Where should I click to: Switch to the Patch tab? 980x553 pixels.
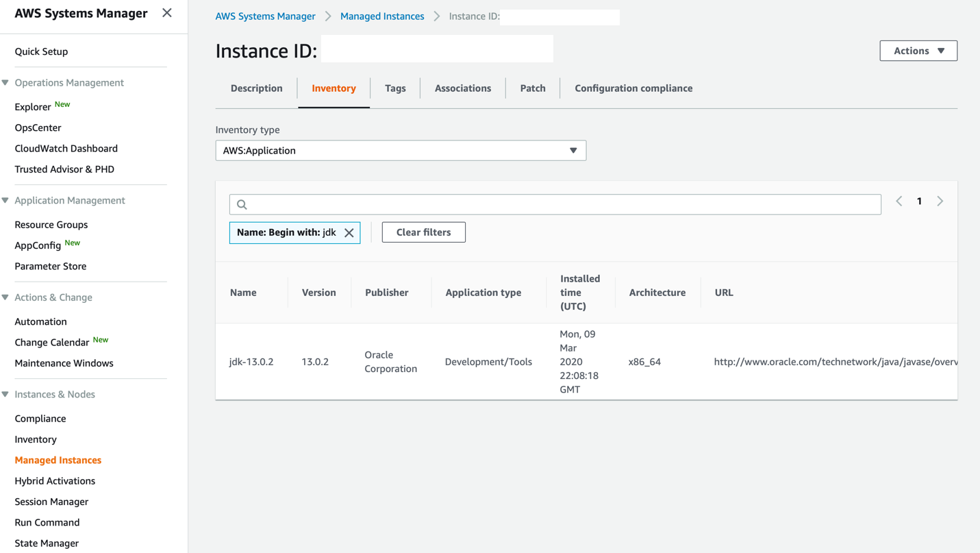[x=532, y=88]
